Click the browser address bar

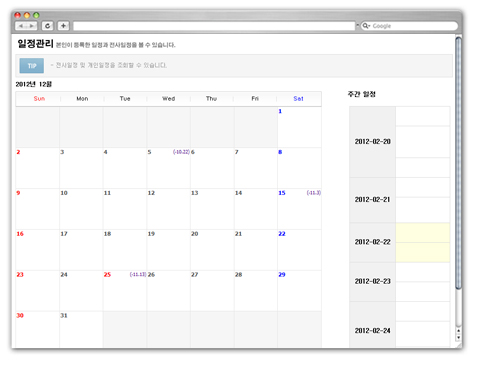pos(214,26)
